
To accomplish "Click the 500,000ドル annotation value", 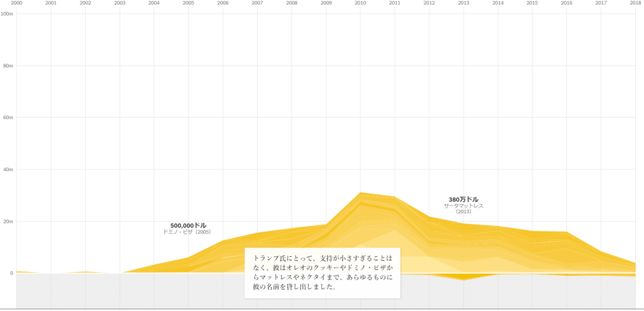I will [188, 225].
